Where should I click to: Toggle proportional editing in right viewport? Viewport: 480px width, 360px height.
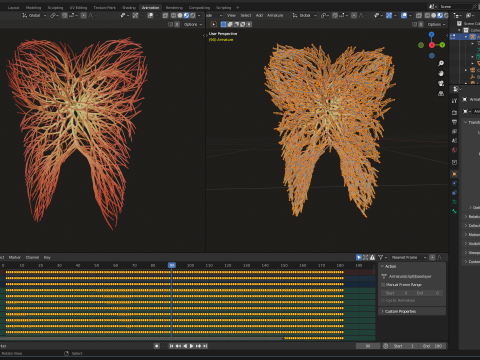tap(354, 15)
